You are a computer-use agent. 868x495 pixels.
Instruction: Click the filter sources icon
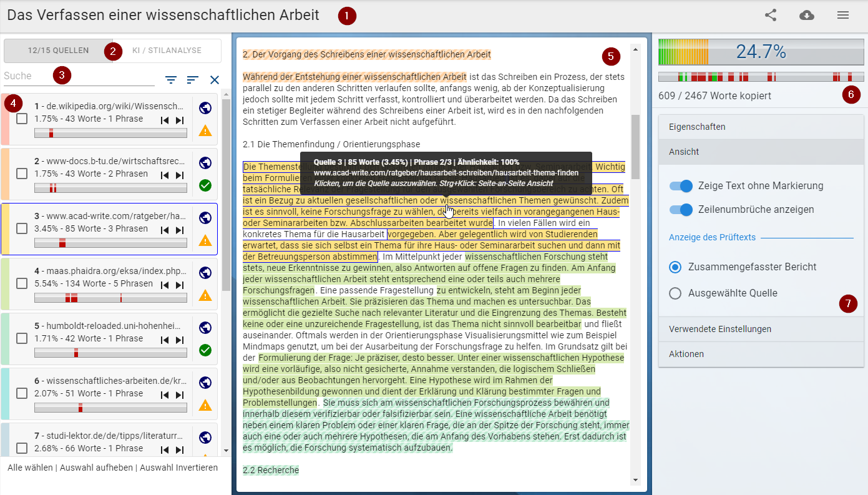point(171,80)
